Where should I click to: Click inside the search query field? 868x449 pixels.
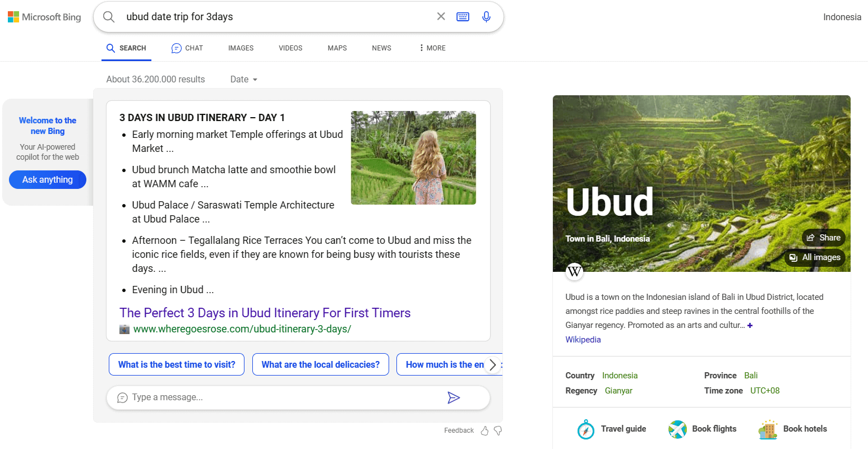(x=278, y=17)
